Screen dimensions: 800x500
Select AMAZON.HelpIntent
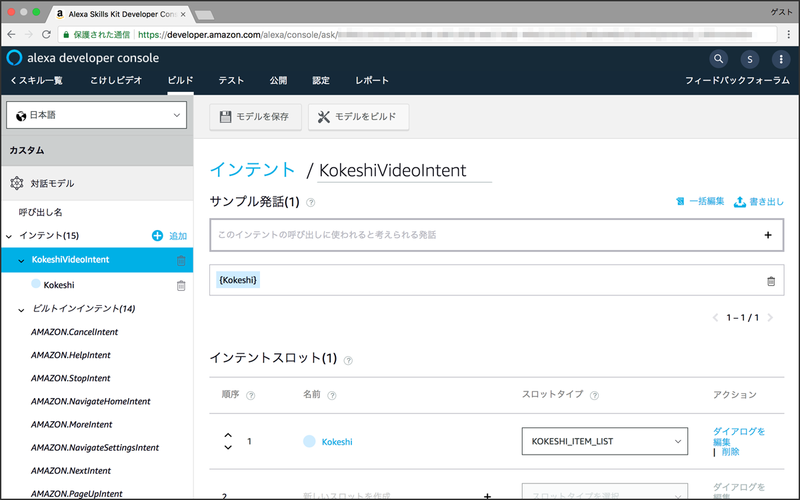[x=70, y=355]
